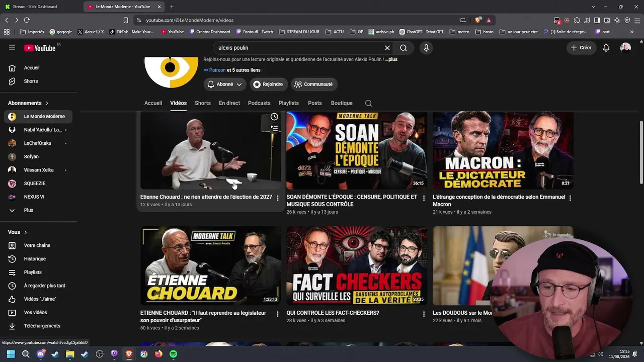
Task: Open the En direct tab
Action: pyautogui.click(x=229, y=103)
